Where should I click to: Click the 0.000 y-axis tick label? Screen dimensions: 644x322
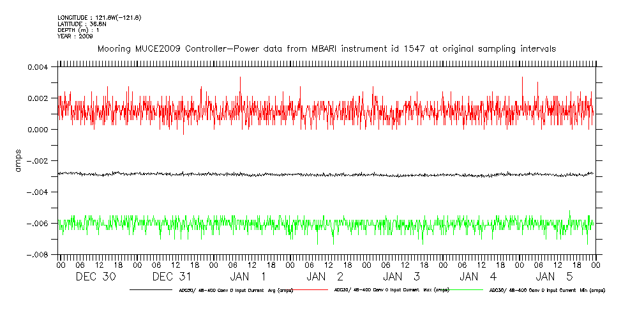(x=41, y=130)
